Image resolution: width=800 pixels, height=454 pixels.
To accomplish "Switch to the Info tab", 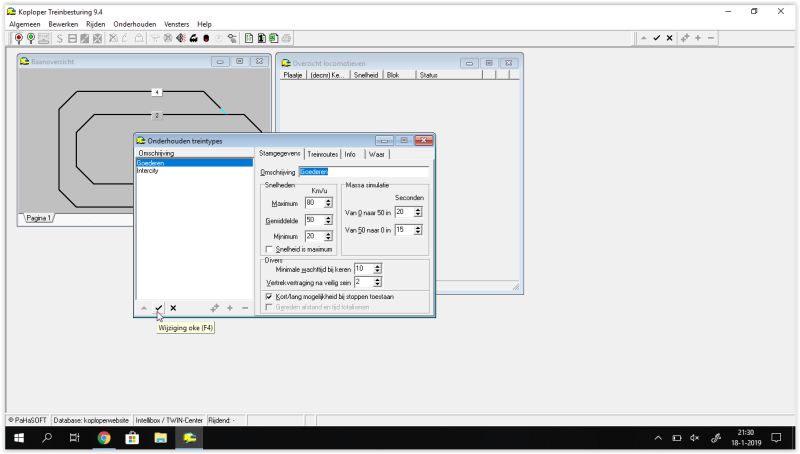I will pos(350,154).
